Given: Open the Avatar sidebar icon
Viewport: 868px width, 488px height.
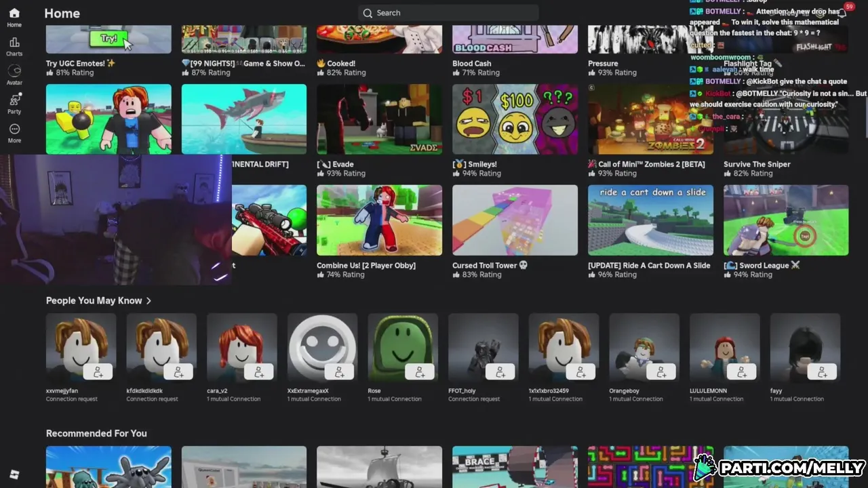Looking at the screenshot, I should point(14,75).
